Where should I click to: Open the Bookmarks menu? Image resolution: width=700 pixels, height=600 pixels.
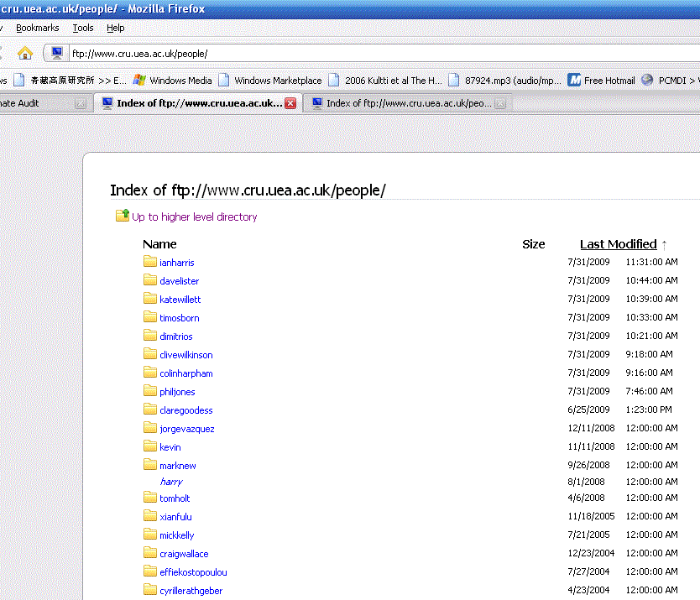click(38, 28)
